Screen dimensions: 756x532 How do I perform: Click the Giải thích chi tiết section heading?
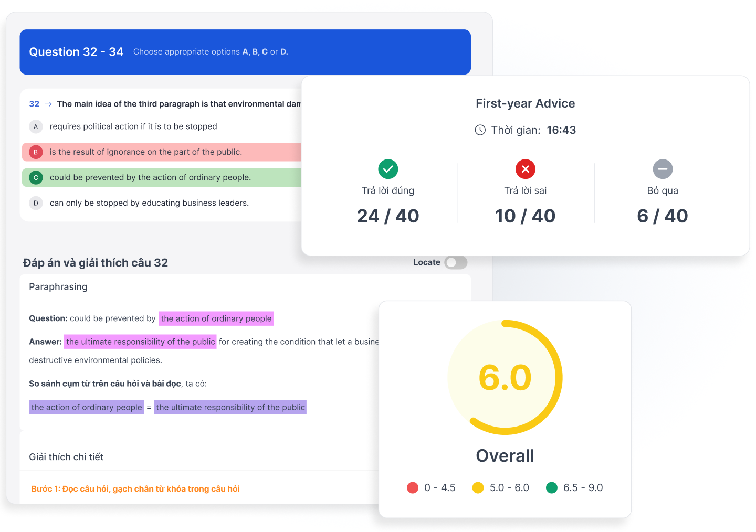(x=66, y=457)
